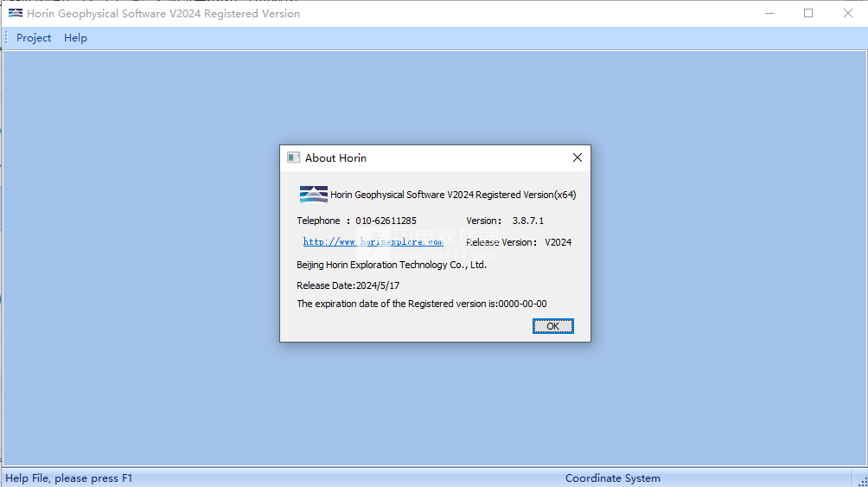This screenshot has width=868, height=487.
Task: Click the expiration date 0000-00-00 line
Action: (x=422, y=304)
